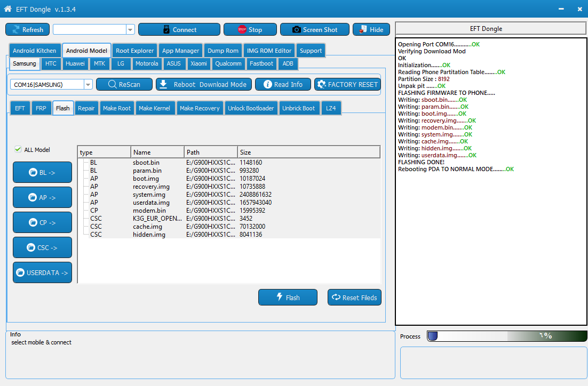588x386 pixels.
Task: Select the cache.img row
Action: pyautogui.click(x=229, y=227)
